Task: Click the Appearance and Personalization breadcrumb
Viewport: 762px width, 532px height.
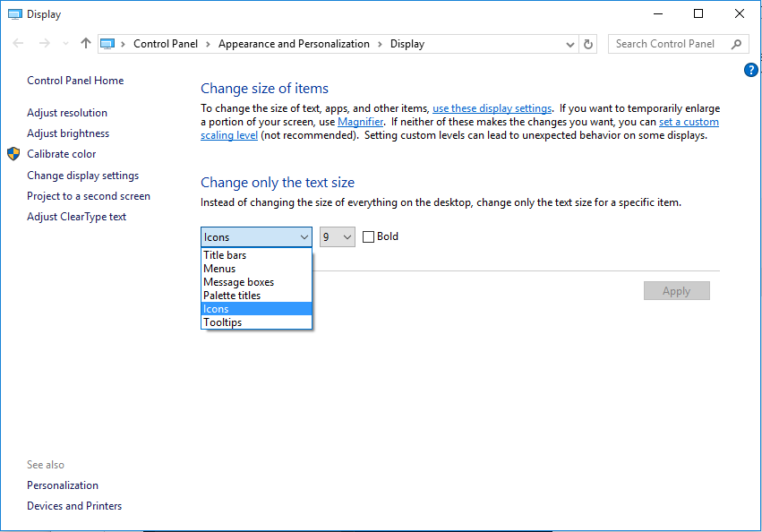Action: 294,44
